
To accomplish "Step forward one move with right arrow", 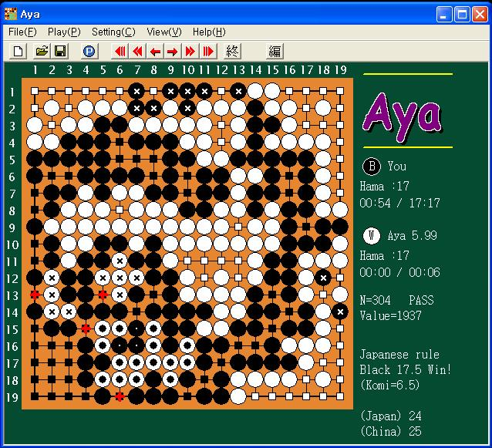I will tap(173, 51).
